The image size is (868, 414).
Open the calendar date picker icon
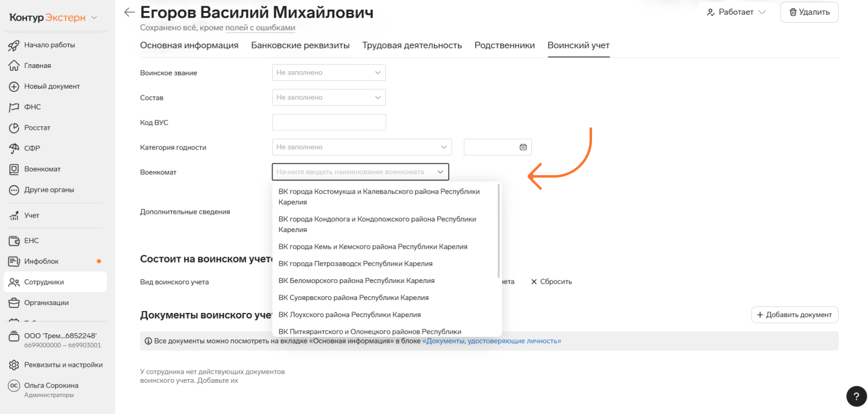523,147
